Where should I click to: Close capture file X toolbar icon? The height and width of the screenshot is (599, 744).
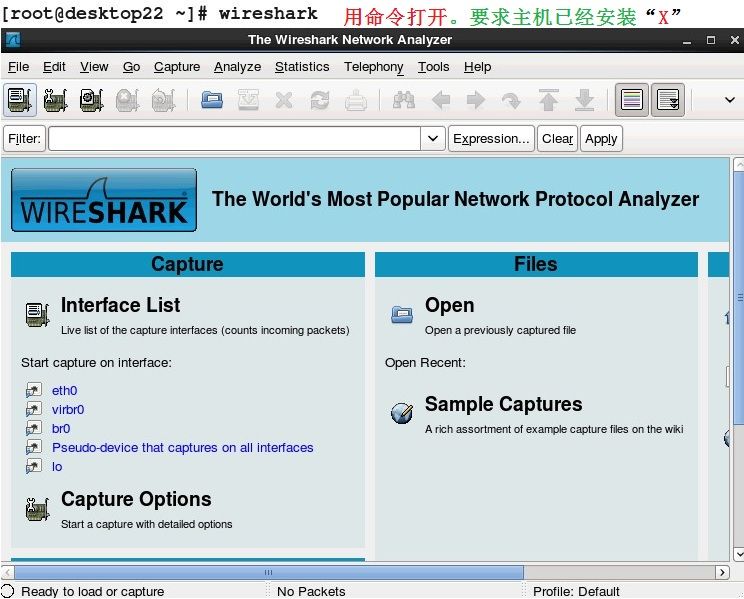coord(284,100)
